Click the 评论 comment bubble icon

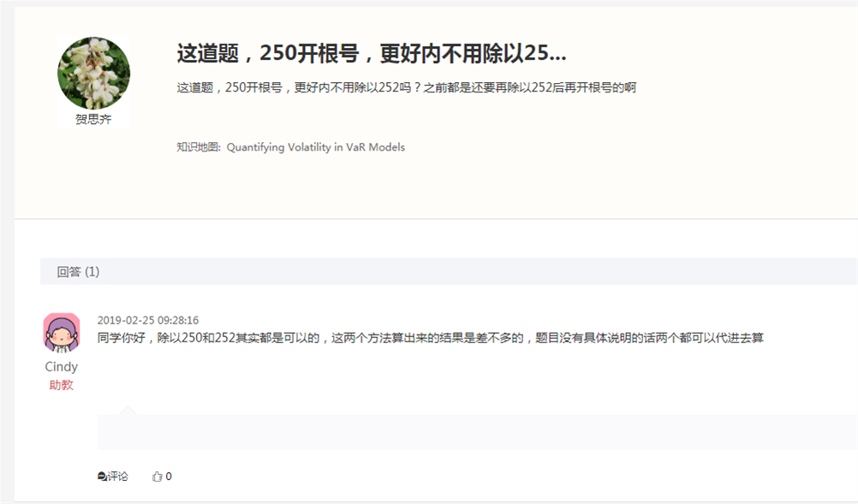coord(102,477)
